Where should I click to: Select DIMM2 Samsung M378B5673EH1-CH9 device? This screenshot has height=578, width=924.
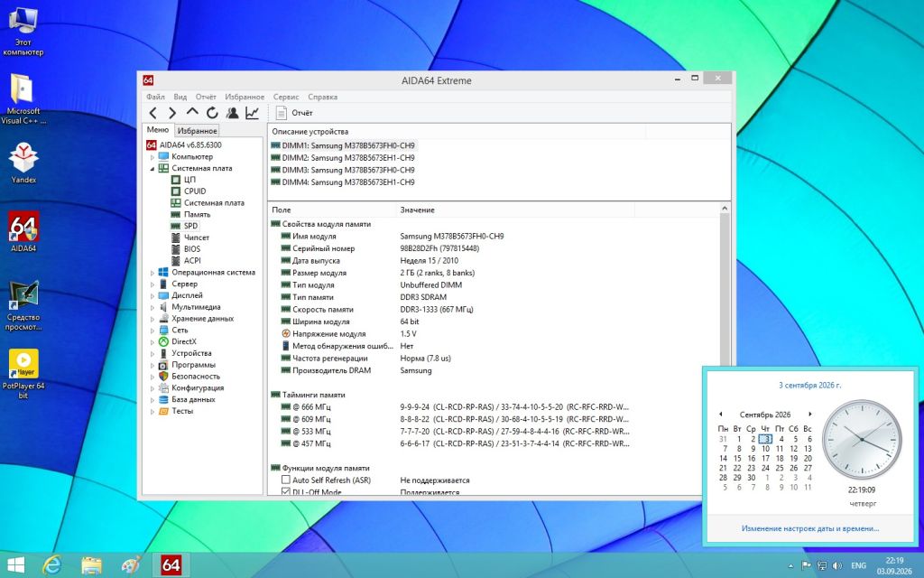pos(347,157)
